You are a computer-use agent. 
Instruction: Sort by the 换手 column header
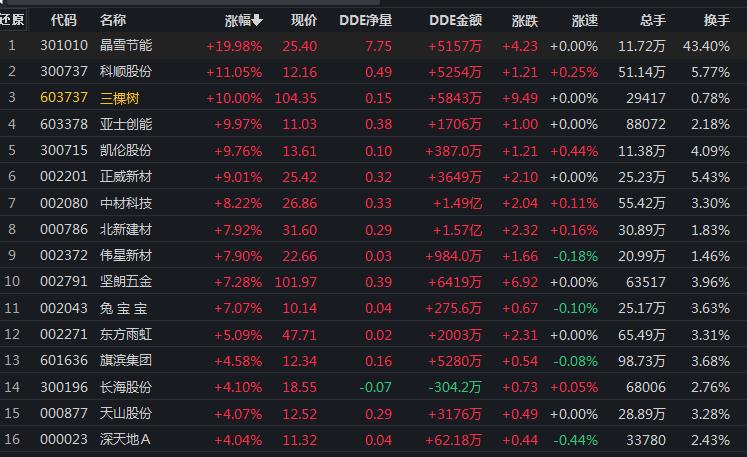coord(716,20)
